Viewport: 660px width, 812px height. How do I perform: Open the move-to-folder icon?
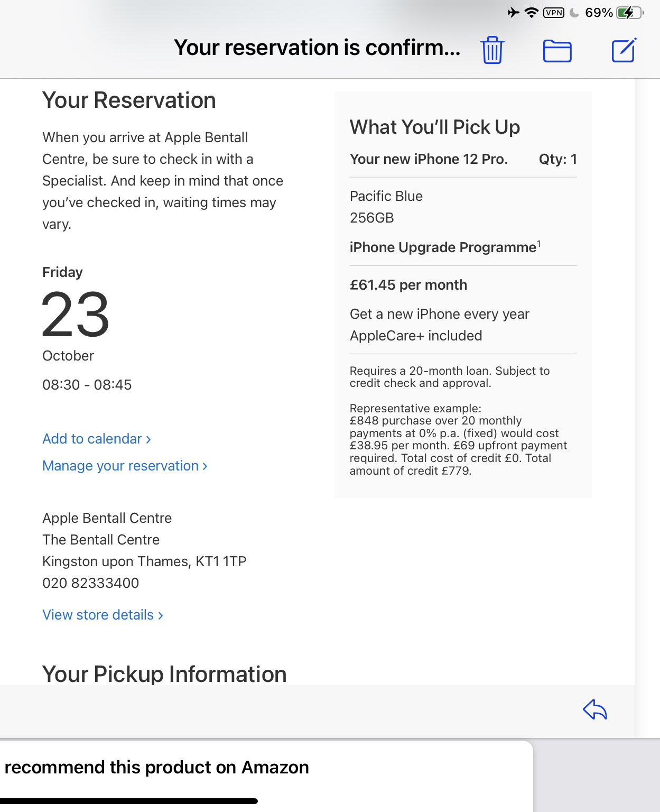coord(557,51)
